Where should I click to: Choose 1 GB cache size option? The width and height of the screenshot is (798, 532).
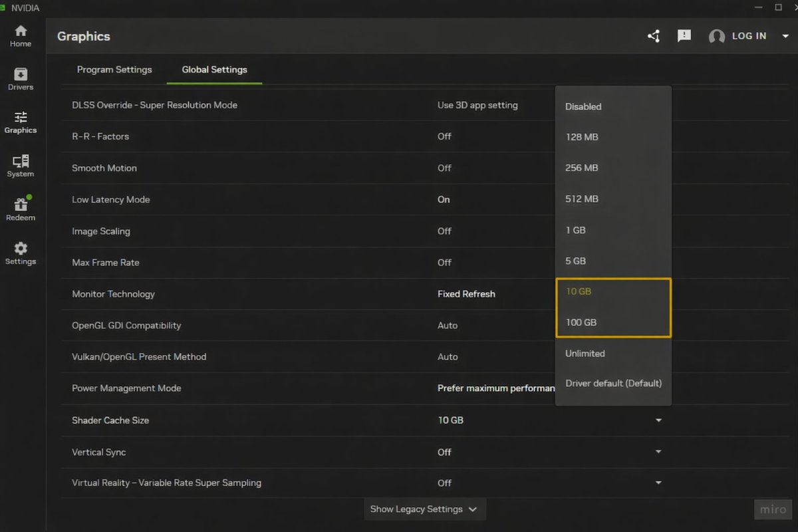[613, 230]
